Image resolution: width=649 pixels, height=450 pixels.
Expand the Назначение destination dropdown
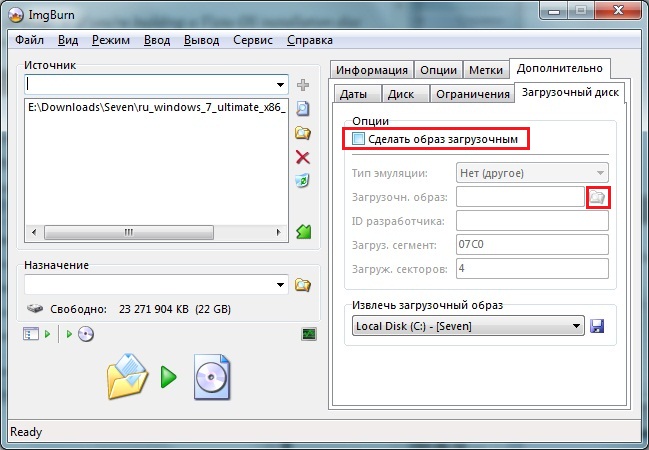(281, 285)
